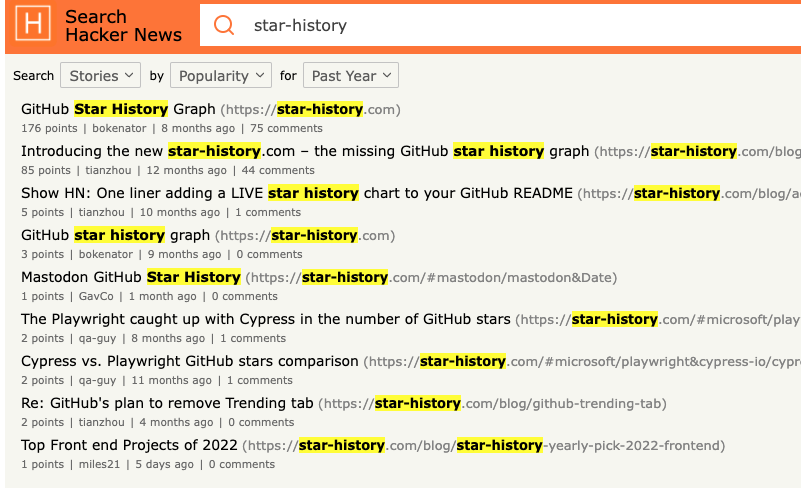This screenshot has height=488, width=801.
Task: Click the Hacker News H logo icon
Action: [x=35, y=25]
